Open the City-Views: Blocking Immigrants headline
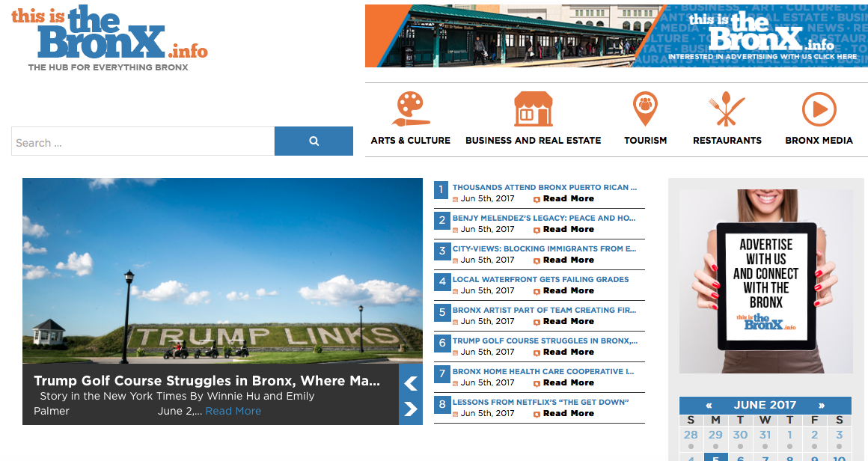The width and height of the screenshot is (868, 461). click(544, 249)
